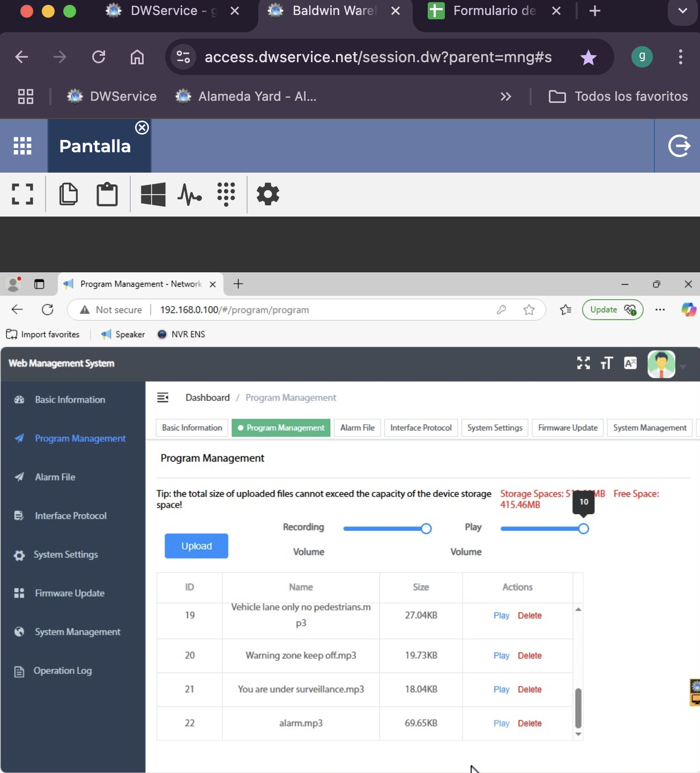
Task: Close the Pantalla session tab
Action: (142, 128)
